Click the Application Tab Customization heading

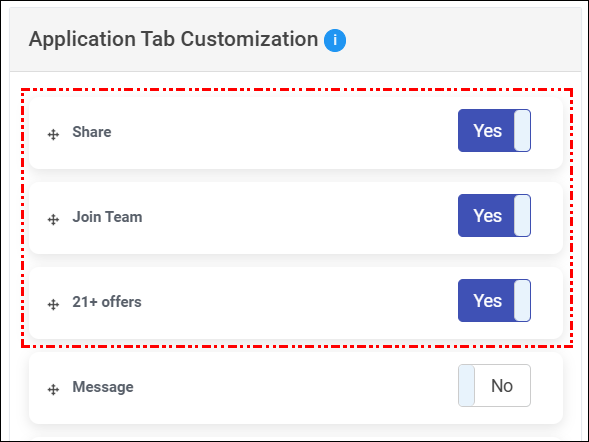point(174,39)
